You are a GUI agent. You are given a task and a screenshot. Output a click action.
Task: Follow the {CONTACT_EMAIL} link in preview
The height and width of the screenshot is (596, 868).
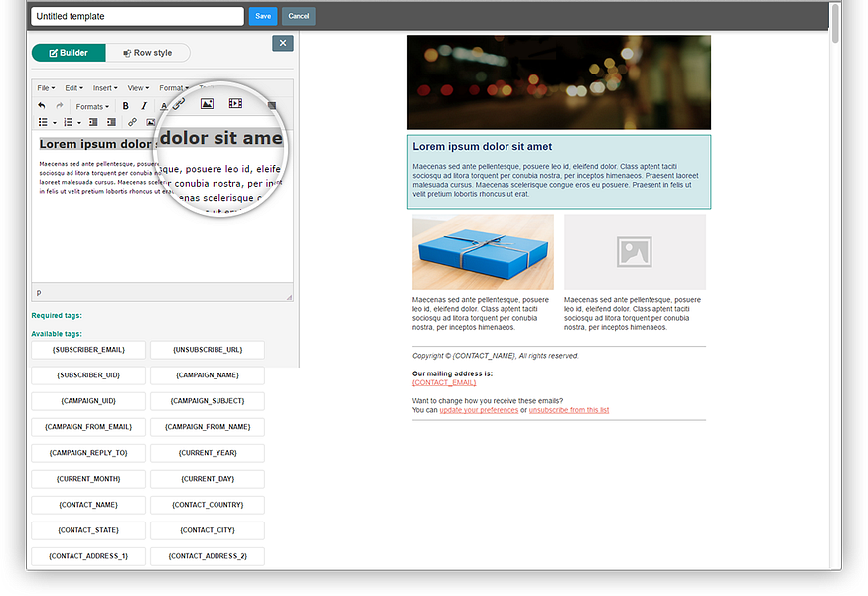(444, 382)
